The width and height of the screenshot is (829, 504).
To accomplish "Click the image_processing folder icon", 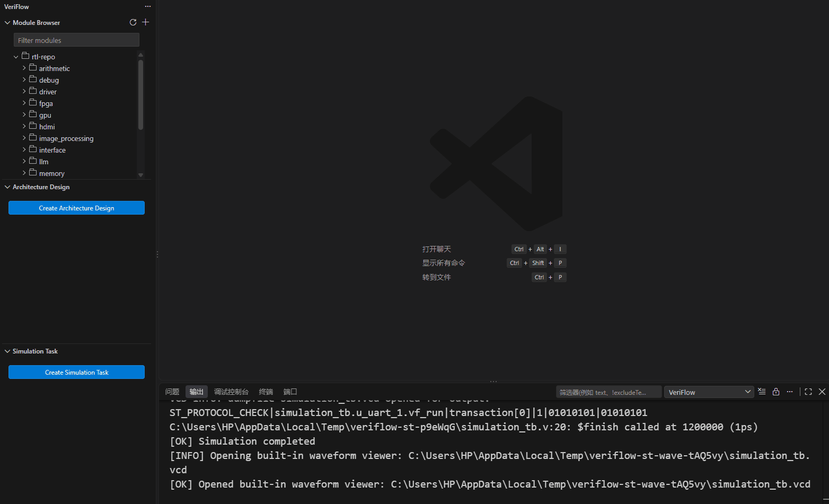I will point(33,138).
